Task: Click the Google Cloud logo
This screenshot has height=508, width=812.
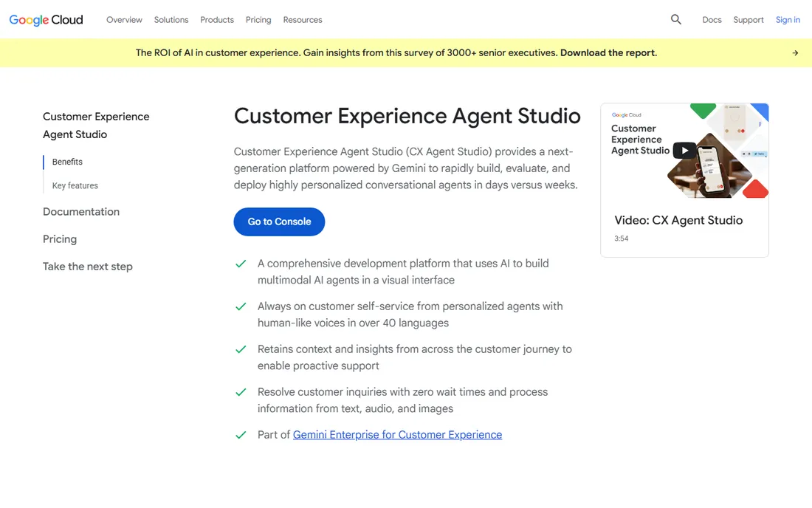Action: click(x=46, y=20)
